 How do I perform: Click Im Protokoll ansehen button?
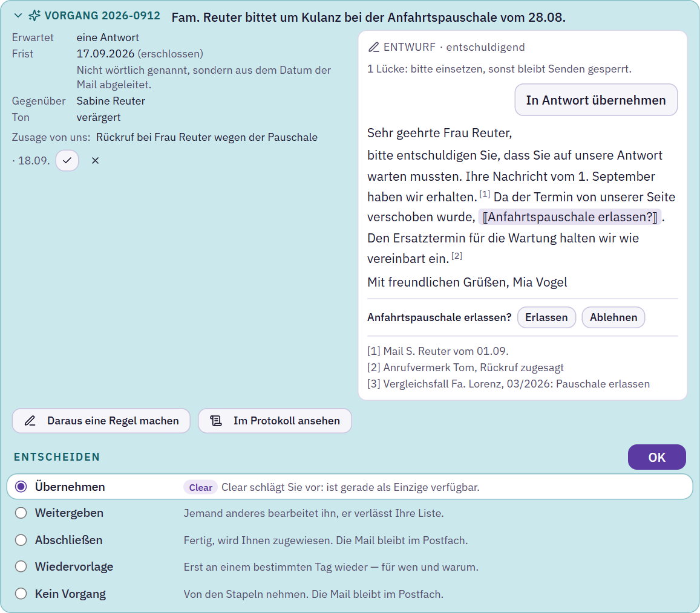pyautogui.click(x=275, y=421)
